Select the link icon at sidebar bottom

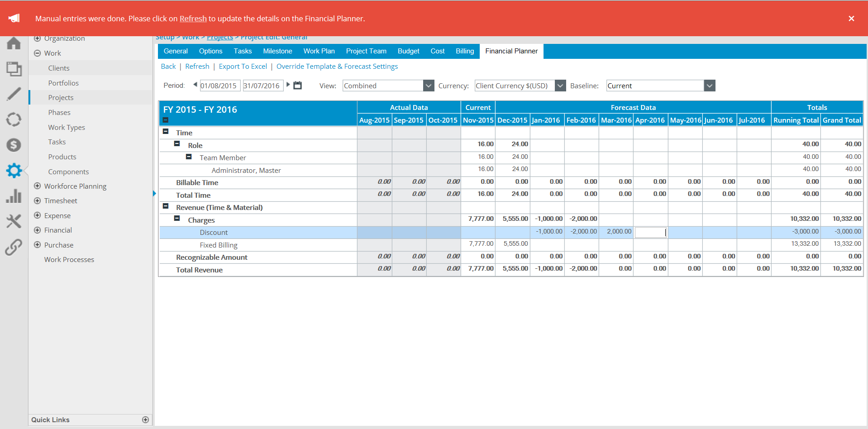pyautogui.click(x=14, y=248)
